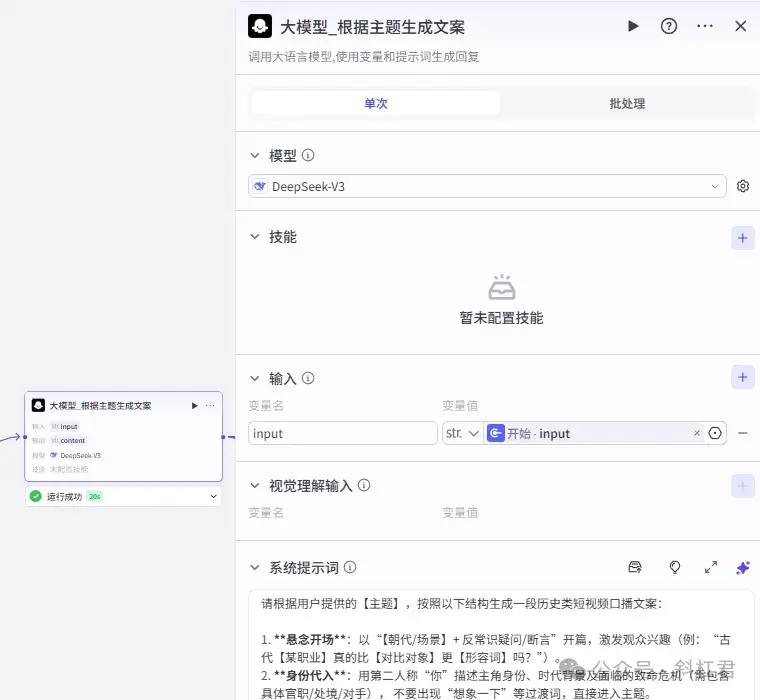Click the node's left input port
Viewport: 760px width, 700px height.
click(x=25, y=437)
